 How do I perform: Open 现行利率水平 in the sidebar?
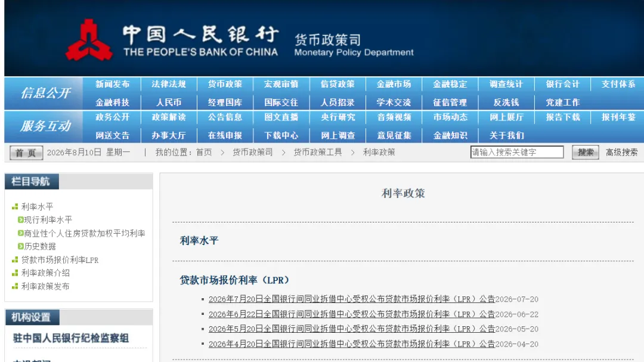(x=48, y=220)
